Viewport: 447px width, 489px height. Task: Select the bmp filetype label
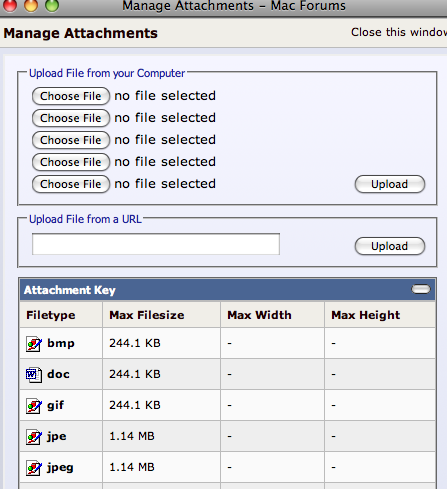coord(61,343)
